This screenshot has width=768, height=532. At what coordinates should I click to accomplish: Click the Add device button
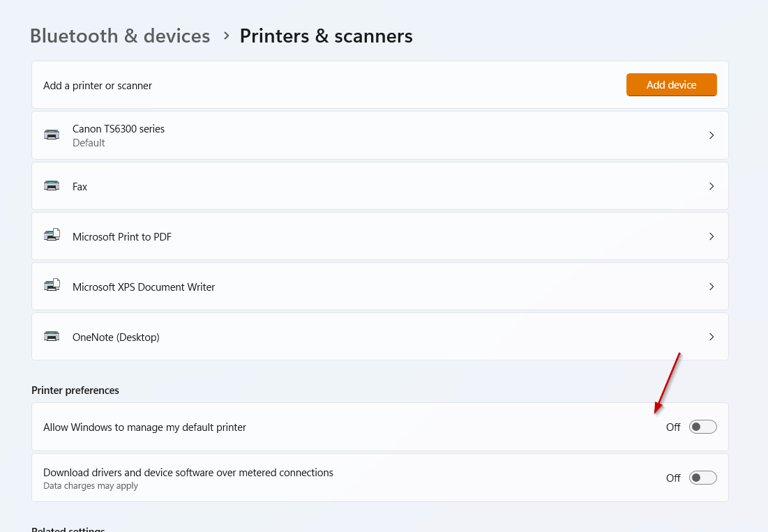tap(671, 84)
